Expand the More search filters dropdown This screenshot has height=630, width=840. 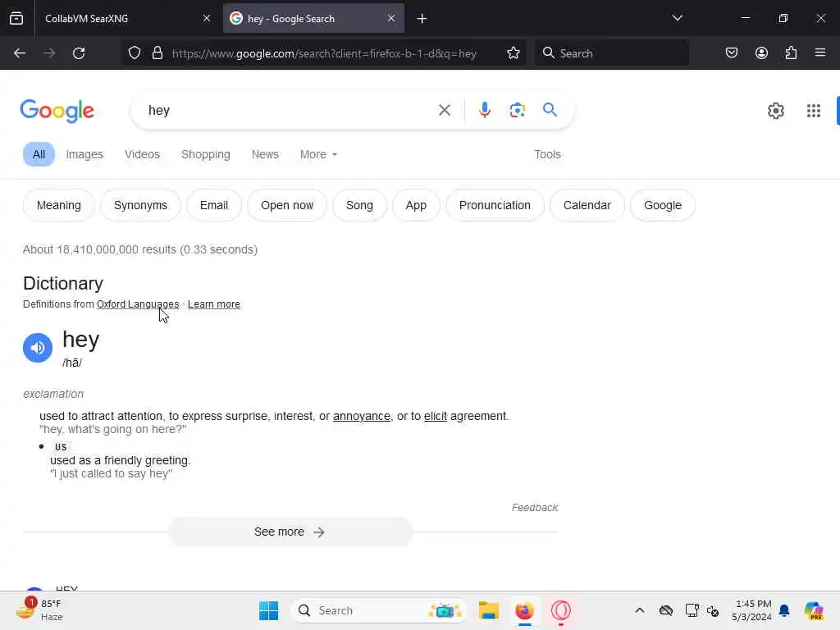(x=318, y=154)
